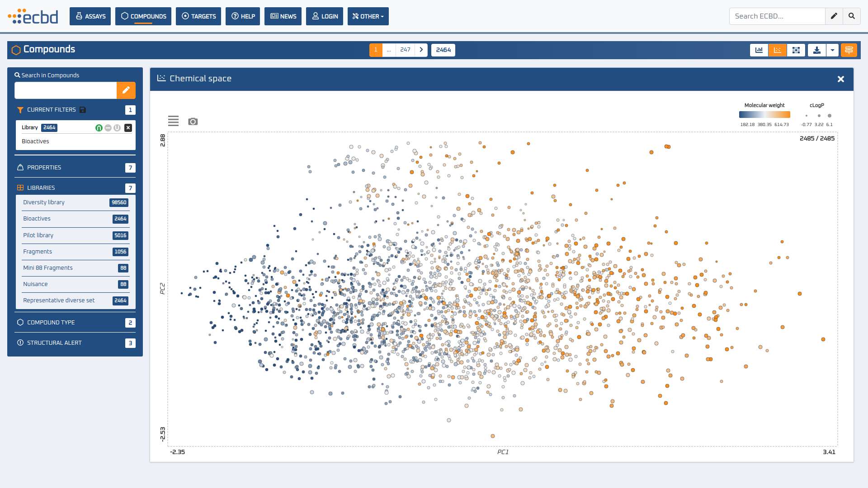
Task: Expand the OTHER navigation dropdown
Action: (368, 16)
